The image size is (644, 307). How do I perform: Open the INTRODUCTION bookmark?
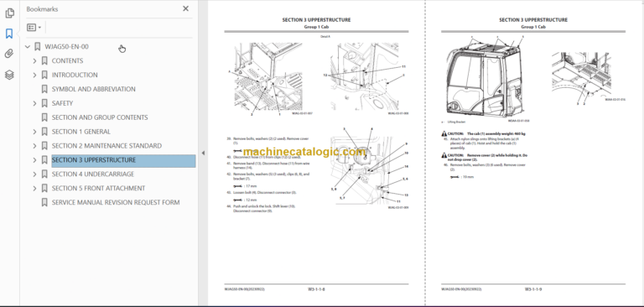coord(75,75)
